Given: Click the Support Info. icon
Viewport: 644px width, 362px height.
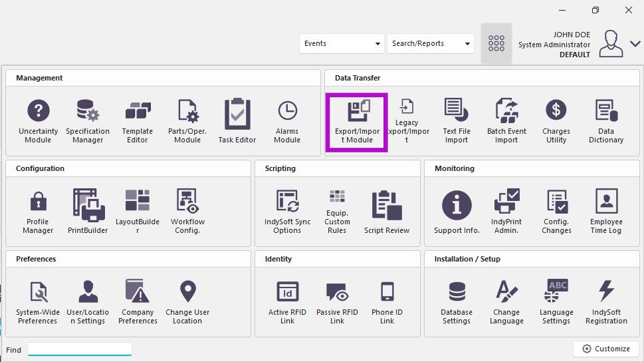Looking at the screenshot, I should 457,211.
